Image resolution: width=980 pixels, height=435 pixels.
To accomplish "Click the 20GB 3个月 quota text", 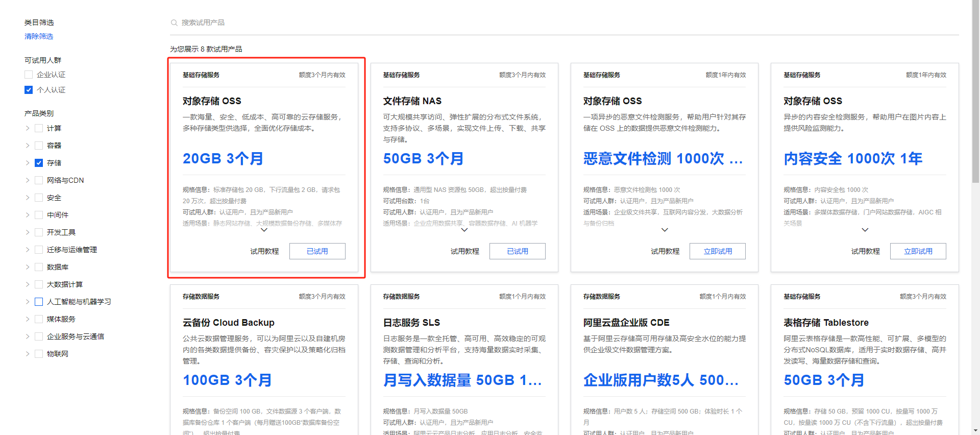I will pyautogui.click(x=223, y=159).
